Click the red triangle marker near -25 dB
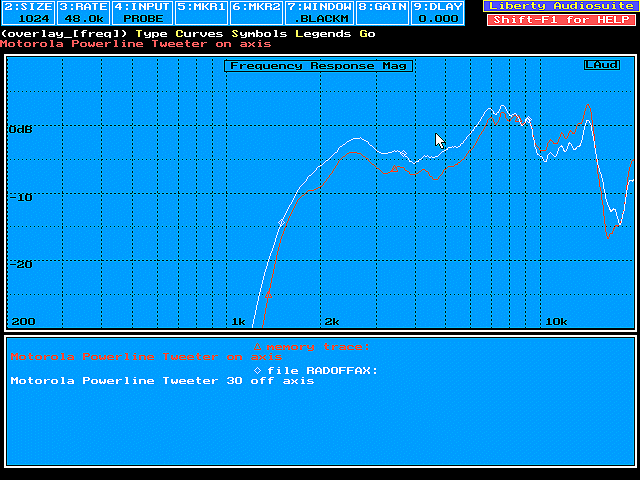This screenshot has width=640, height=480. (268, 295)
